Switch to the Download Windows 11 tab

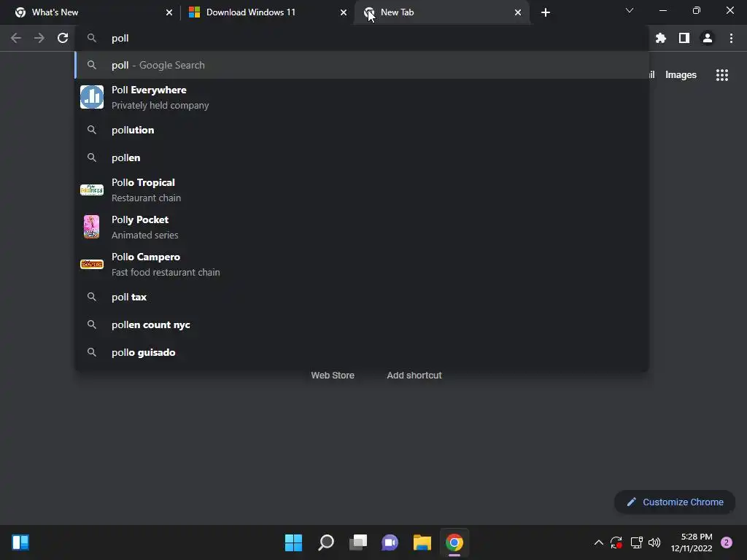tap(268, 12)
